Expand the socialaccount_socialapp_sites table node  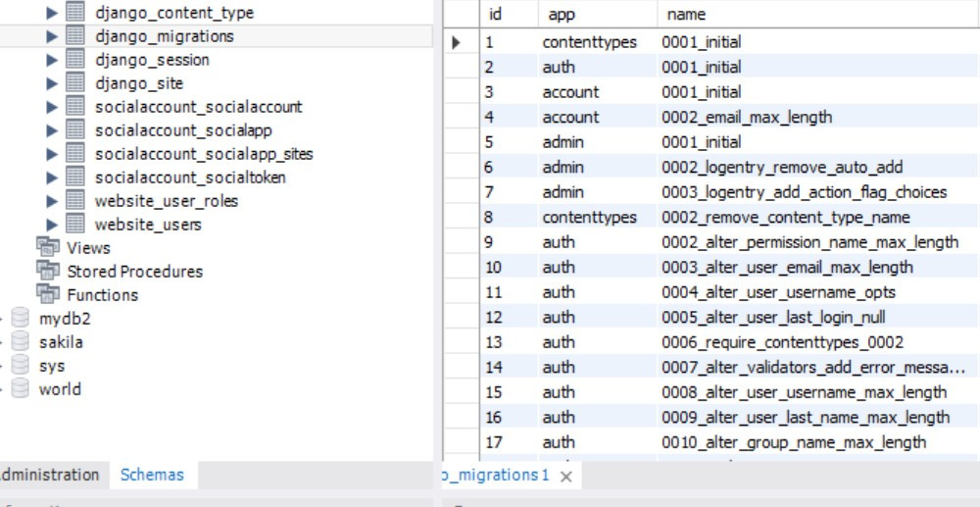(52, 154)
